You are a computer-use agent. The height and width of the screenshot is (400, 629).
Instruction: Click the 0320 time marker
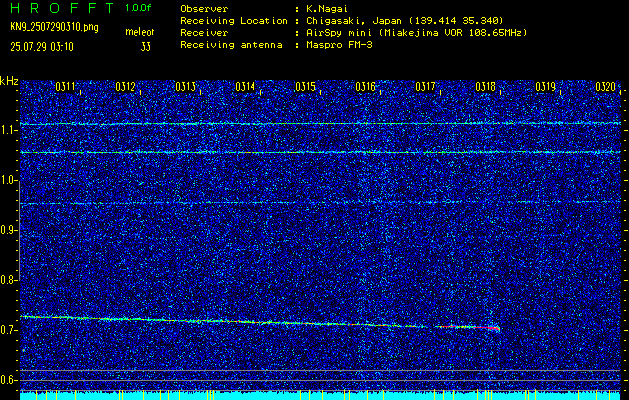(605, 87)
